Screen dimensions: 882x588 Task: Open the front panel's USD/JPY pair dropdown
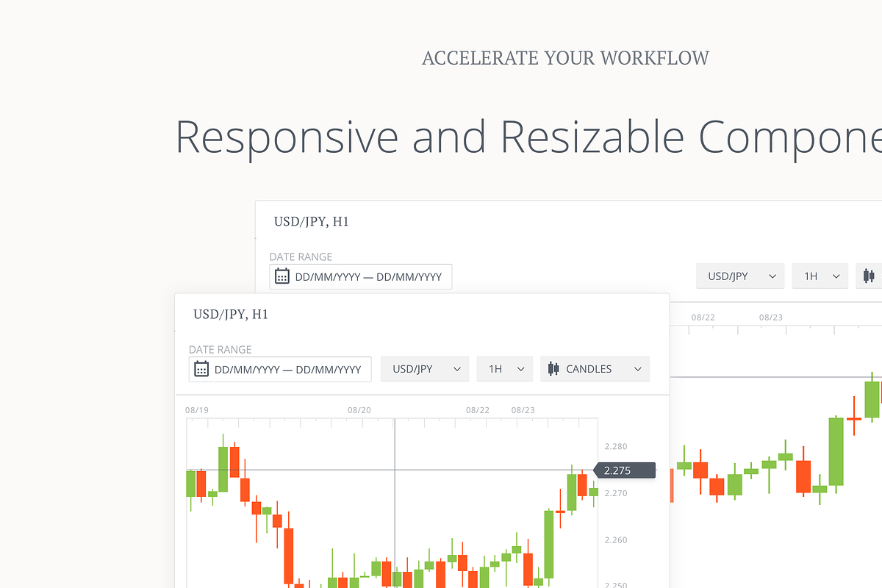click(425, 369)
